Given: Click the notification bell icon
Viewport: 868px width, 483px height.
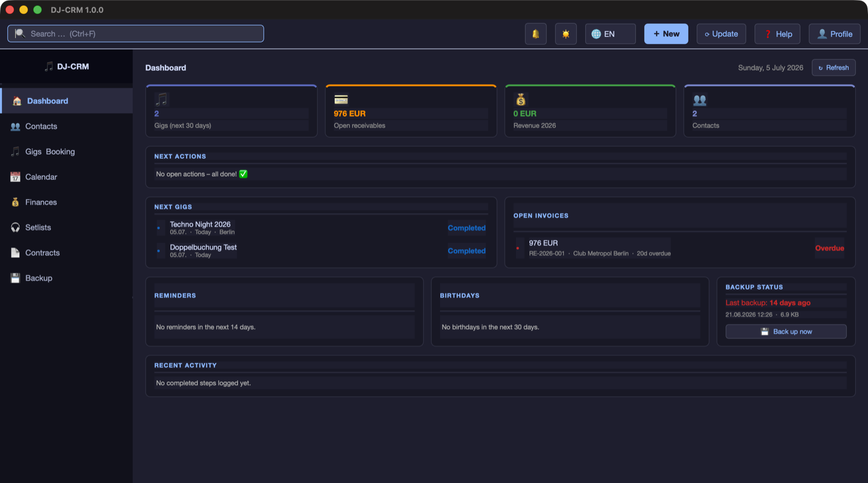Looking at the screenshot, I should point(535,34).
